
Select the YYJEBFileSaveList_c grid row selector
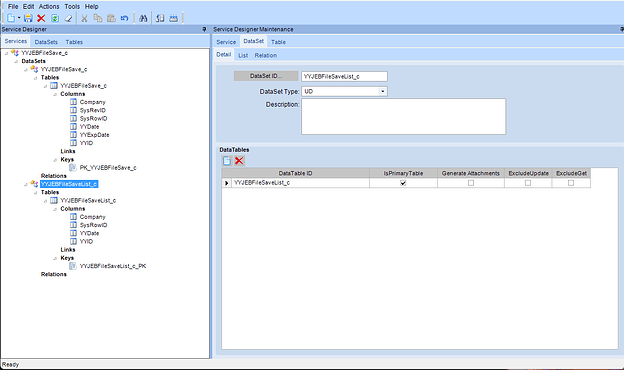226,183
